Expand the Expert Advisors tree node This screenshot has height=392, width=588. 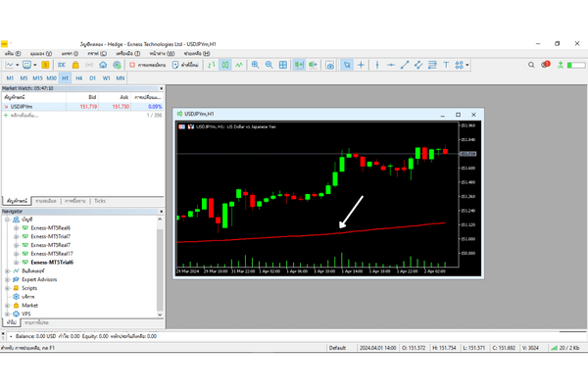click(x=8, y=278)
